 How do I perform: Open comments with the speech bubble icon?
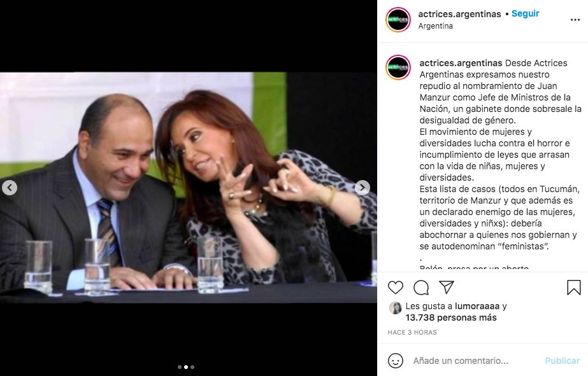pyautogui.click(x=421, y=288)
